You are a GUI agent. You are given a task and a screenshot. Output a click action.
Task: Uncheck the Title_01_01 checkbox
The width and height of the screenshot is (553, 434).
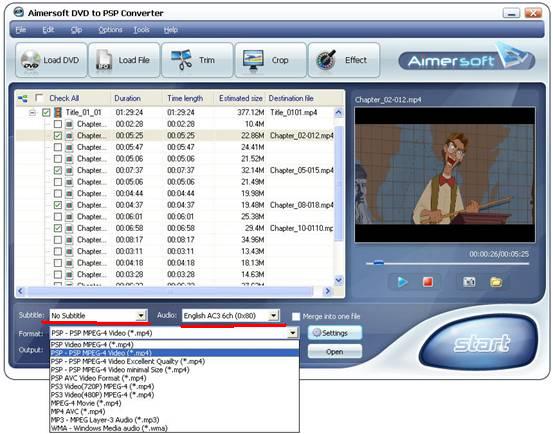pos(46,112)
